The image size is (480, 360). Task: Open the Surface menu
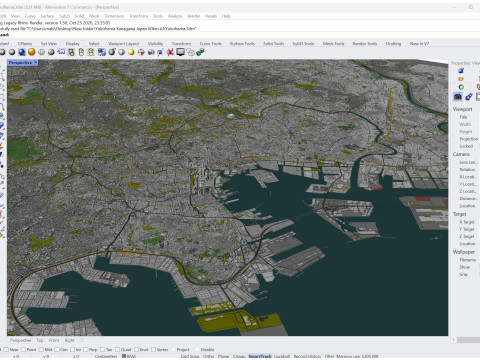(47, 16)
